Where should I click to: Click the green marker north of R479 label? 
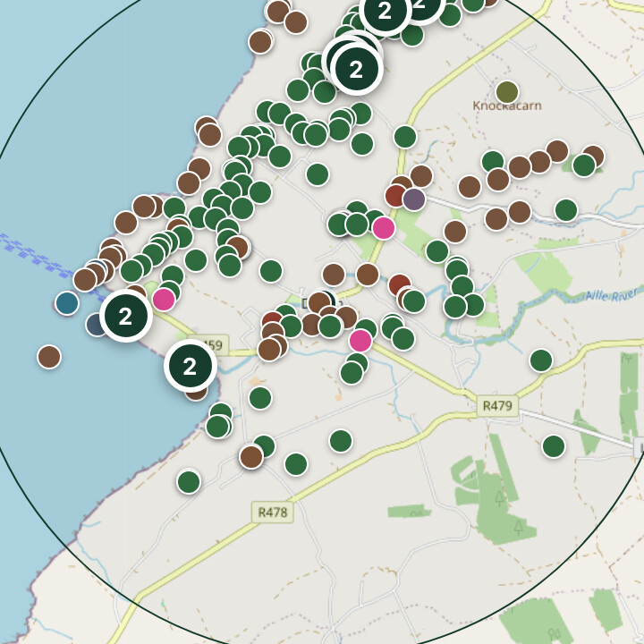click(541, 360)
